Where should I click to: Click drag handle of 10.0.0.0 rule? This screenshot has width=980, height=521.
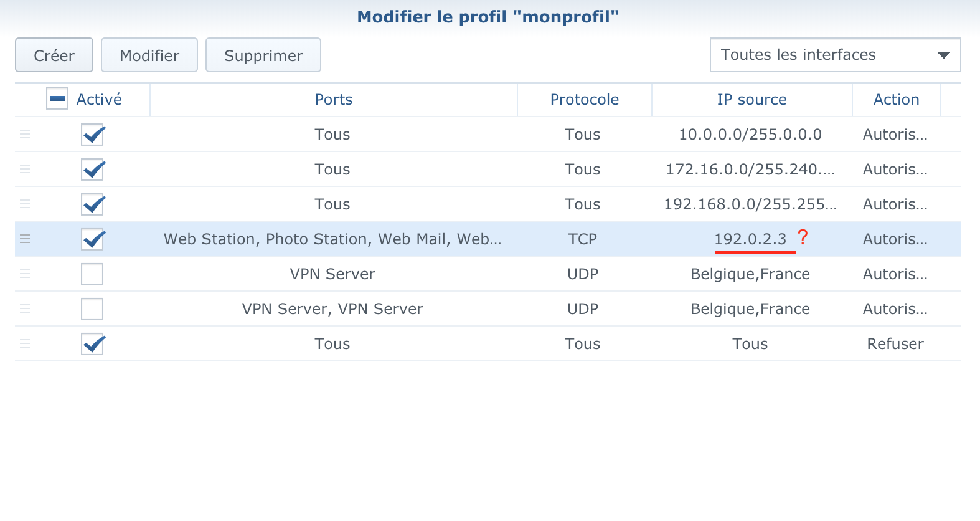point(25,135)
